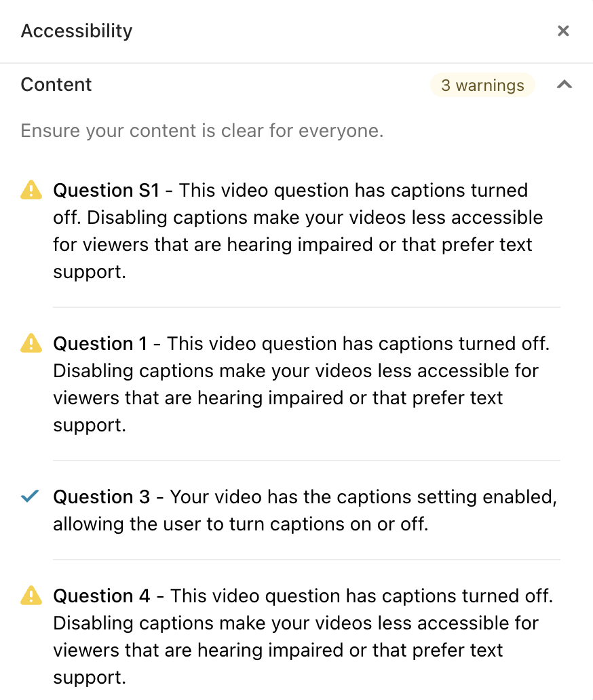Open the Question 1 label
The image size is (593, 700).
(x=100, y=343)
